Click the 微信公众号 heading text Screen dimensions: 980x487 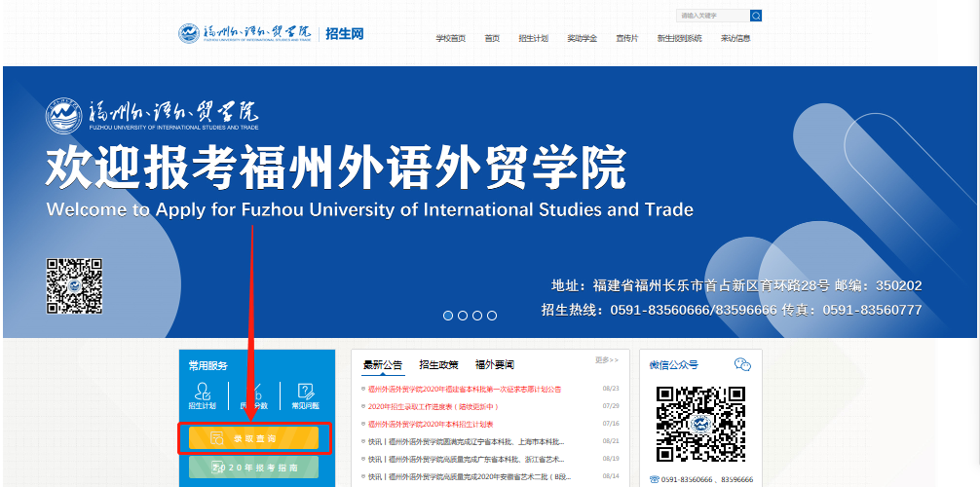pyautogui.click(x=674, y=365)
